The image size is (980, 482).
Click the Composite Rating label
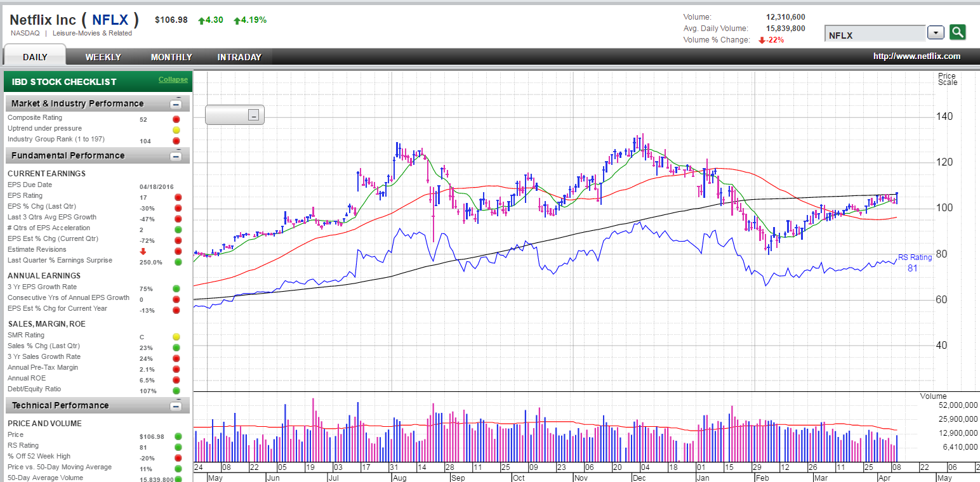35,117
